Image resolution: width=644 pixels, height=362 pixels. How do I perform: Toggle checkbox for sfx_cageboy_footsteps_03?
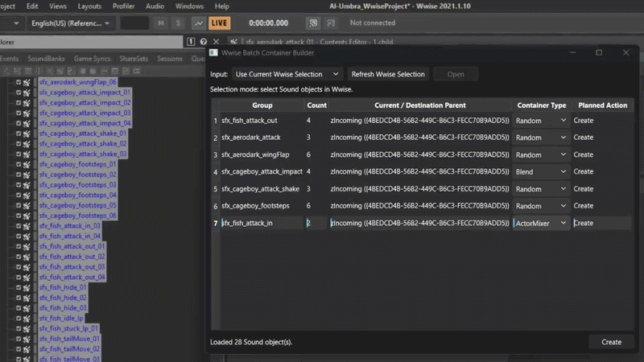(x=19, y=185)
